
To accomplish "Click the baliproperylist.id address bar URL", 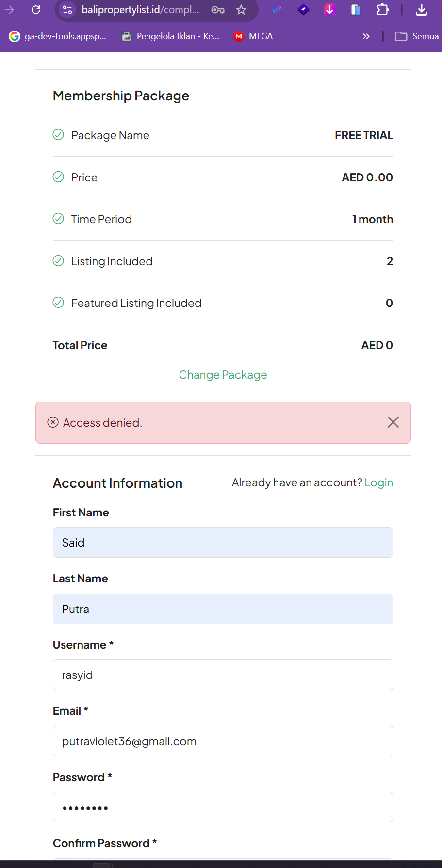I will (x=140, y=10).
